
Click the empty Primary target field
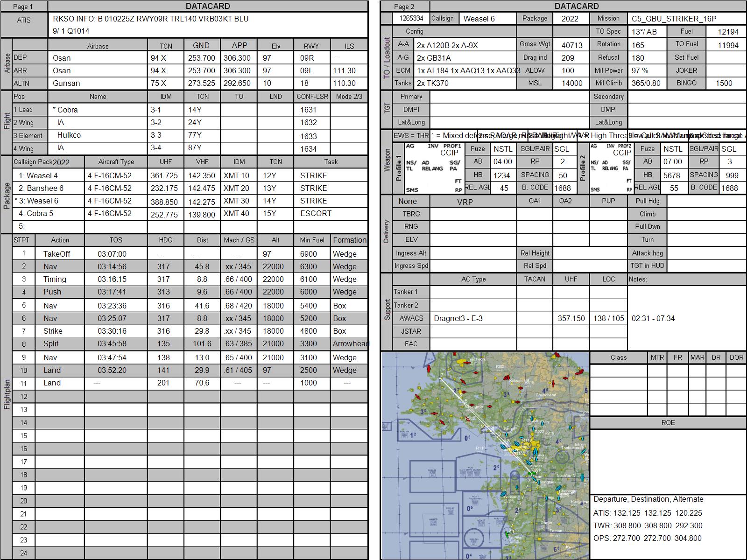[x=508, y=97]
